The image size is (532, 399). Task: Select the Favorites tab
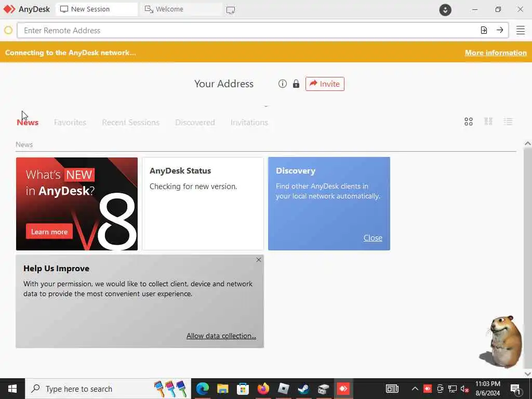coord(70,123)
